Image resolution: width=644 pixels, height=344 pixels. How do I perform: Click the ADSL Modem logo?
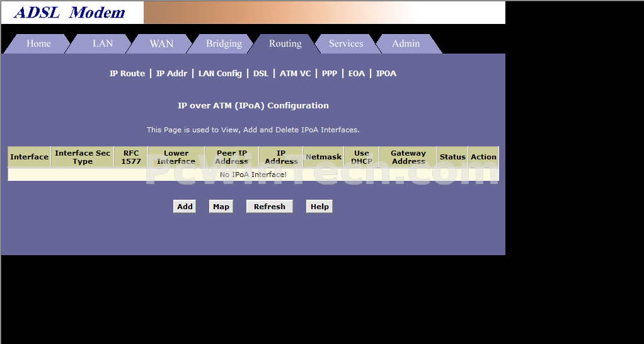click(x=69, y=13)
